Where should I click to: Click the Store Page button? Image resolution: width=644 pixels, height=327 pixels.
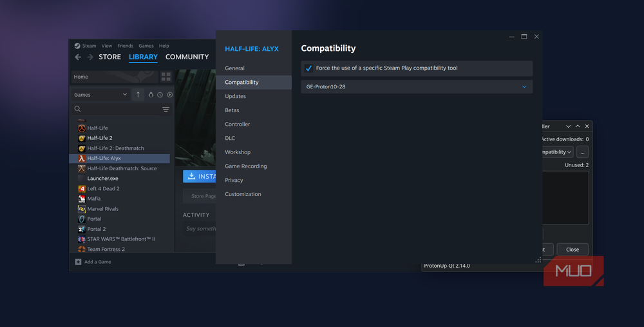click(x=200, y=196)
